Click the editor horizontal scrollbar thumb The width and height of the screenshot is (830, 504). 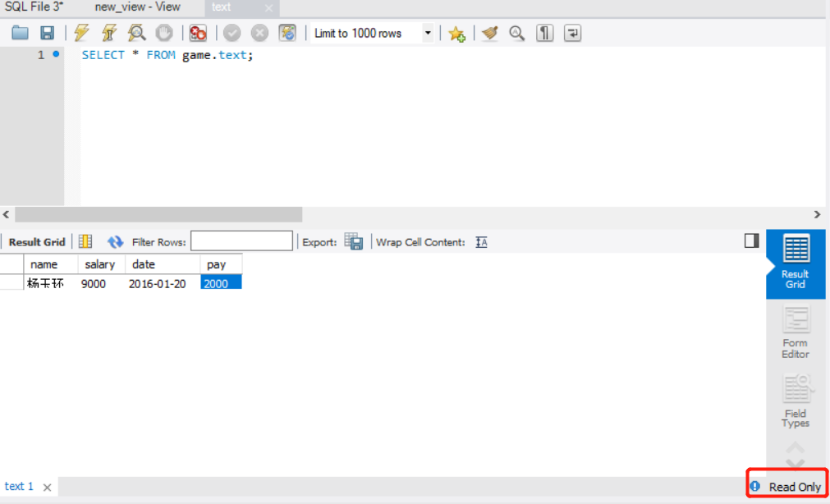[x=158, y=214]
